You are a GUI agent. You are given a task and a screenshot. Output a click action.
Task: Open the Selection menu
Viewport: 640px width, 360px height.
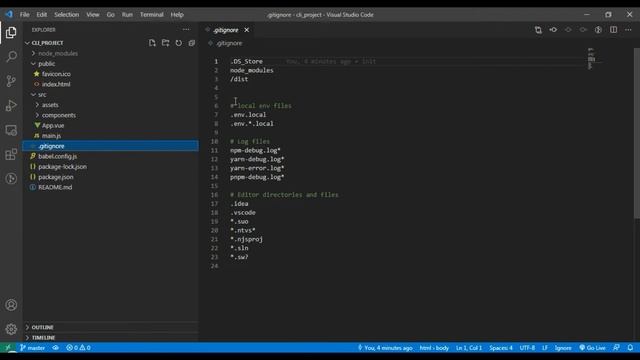coord(67,15)
